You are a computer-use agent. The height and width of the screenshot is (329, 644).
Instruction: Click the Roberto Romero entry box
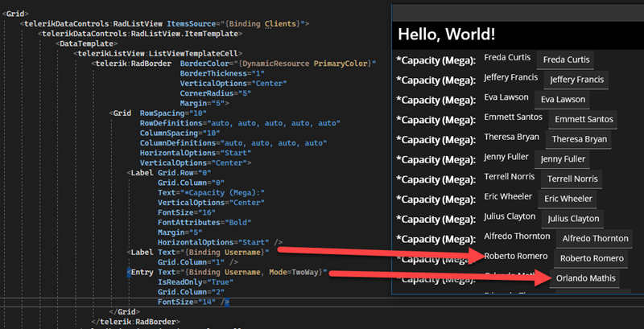coord(592,258)
